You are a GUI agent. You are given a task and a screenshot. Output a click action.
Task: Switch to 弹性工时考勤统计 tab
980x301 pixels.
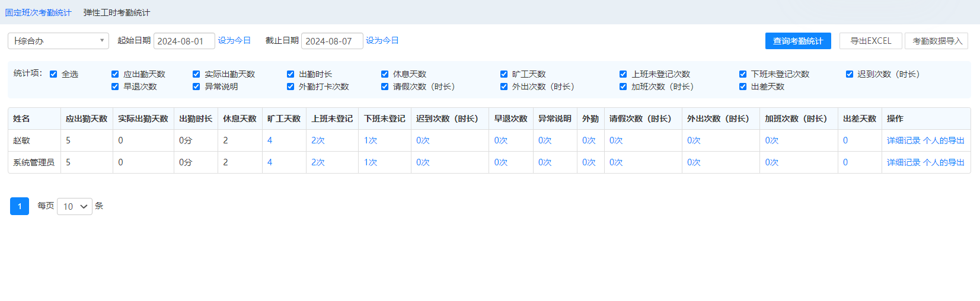[x=116, y=12]
